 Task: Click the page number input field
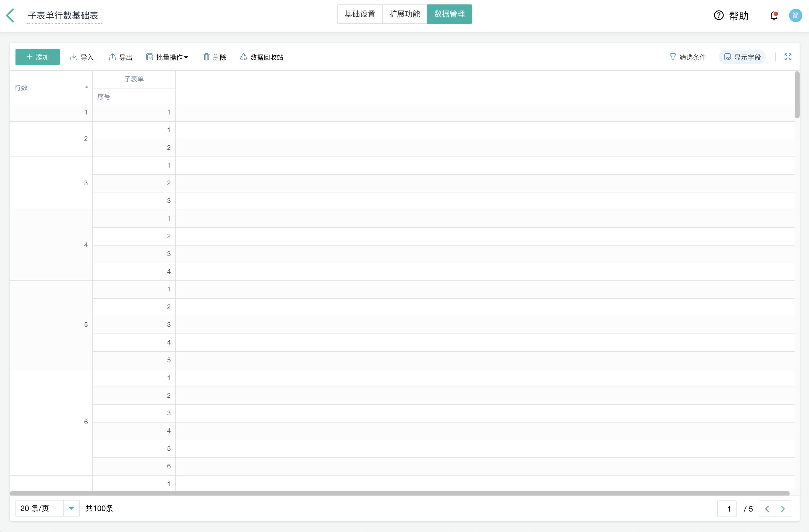click(x=727, y=508)
